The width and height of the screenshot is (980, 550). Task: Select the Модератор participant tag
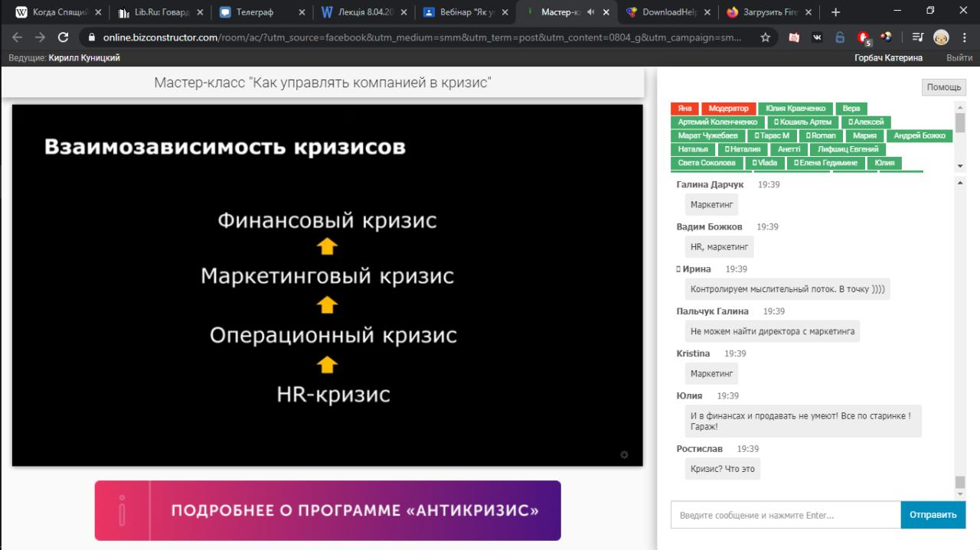point(728,109)
